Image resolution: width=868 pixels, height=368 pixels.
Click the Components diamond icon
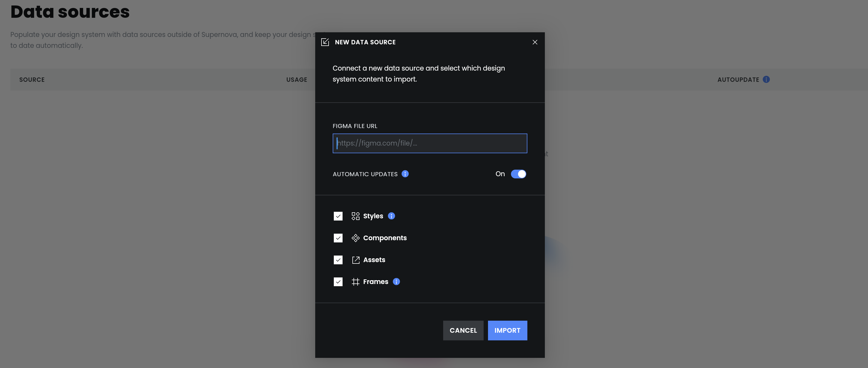355,238
